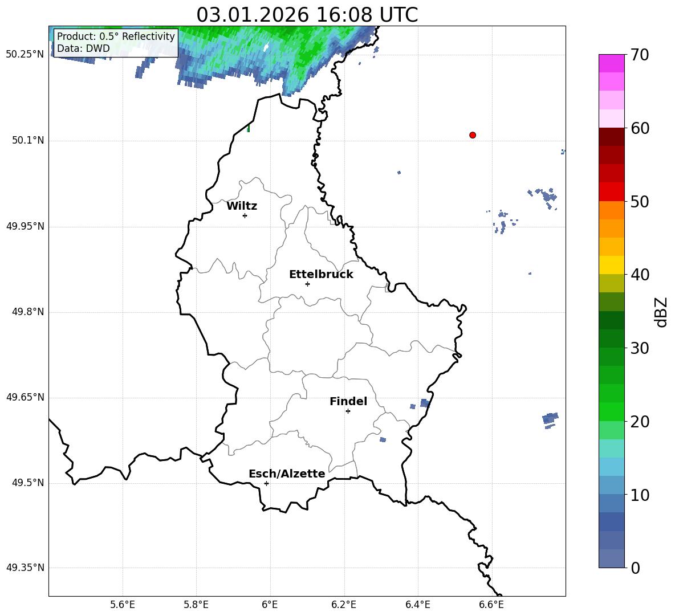Viewport: 675px width, 616px height.
Task: Click the 50 value on colorbar
Action: tap(640, 201)
